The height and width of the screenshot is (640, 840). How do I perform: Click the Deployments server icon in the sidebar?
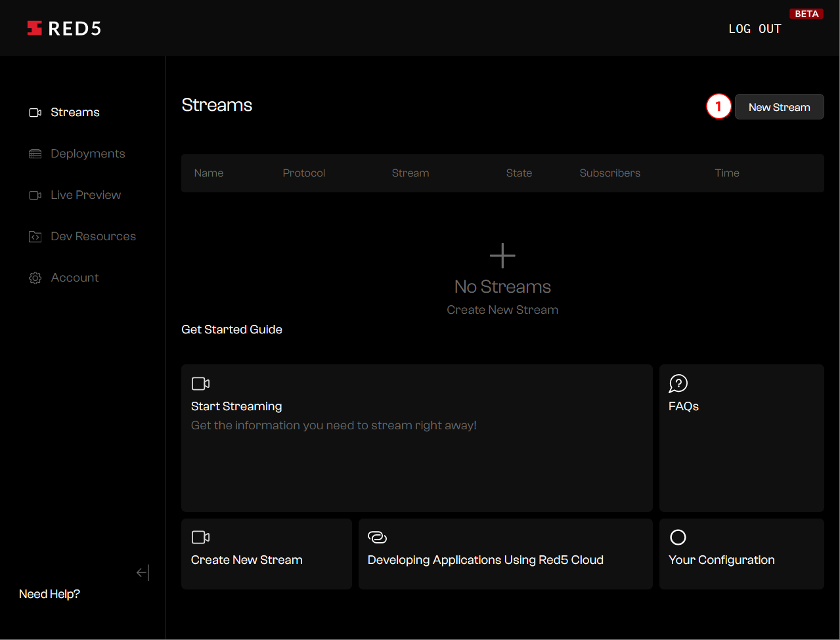(35, 154)
